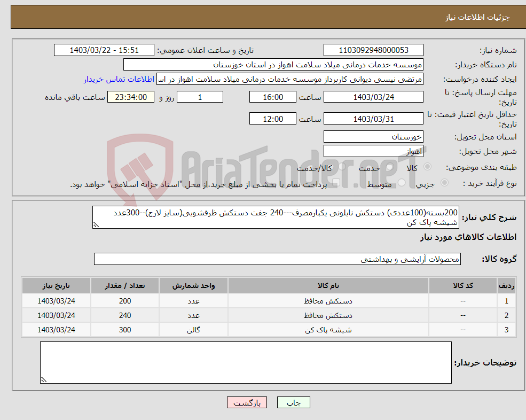Click the goods group field محصولات آرایشی و بهداشتی
This screenshot has height=420, width=526.
278,259
